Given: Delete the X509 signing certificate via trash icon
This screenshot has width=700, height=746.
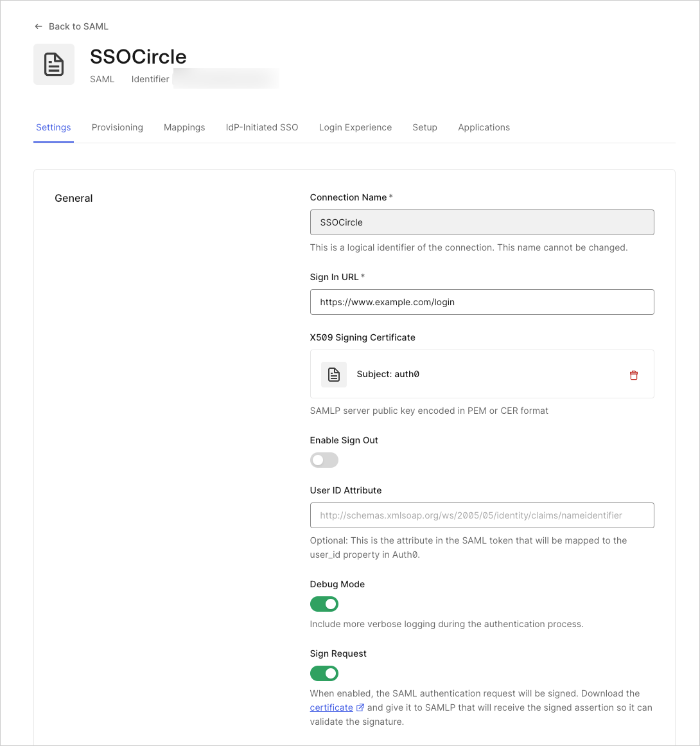Looking at the screenshot, I should coord(634,375).
